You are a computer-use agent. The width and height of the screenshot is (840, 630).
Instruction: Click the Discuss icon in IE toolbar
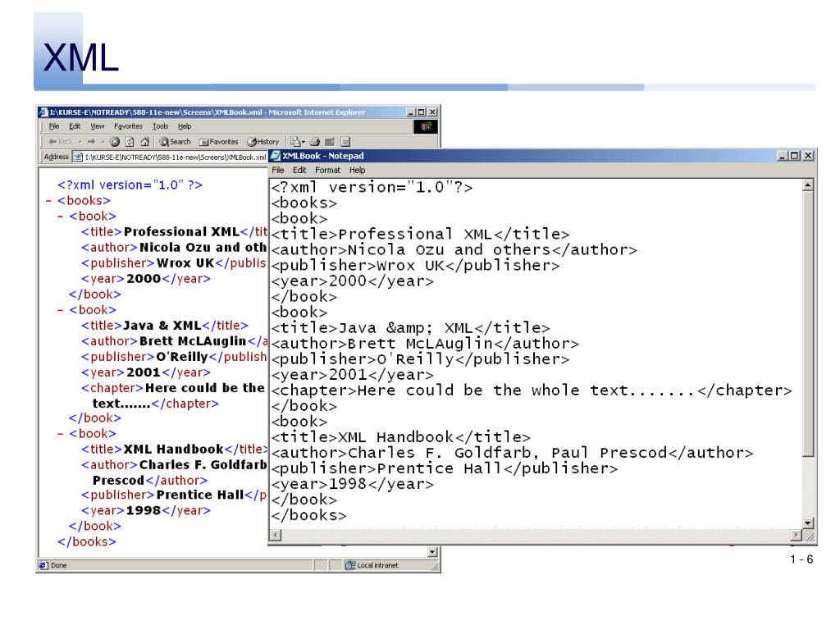coord(345,142)
